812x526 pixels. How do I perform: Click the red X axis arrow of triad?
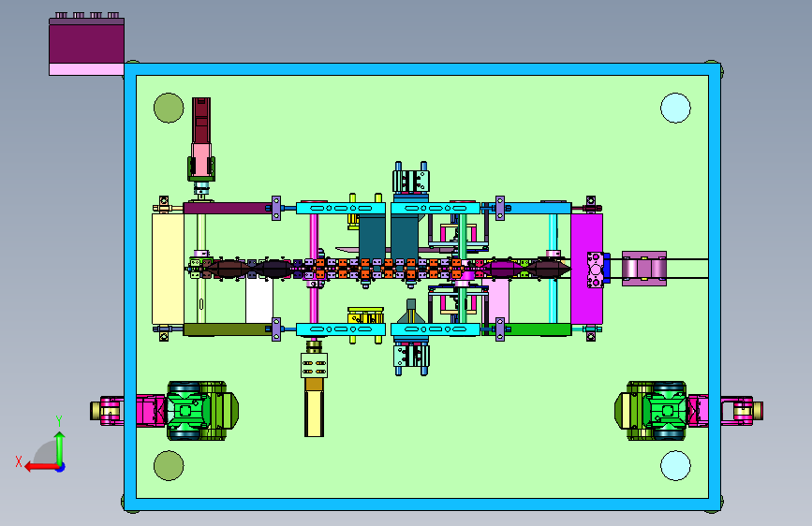pos(40,467)
